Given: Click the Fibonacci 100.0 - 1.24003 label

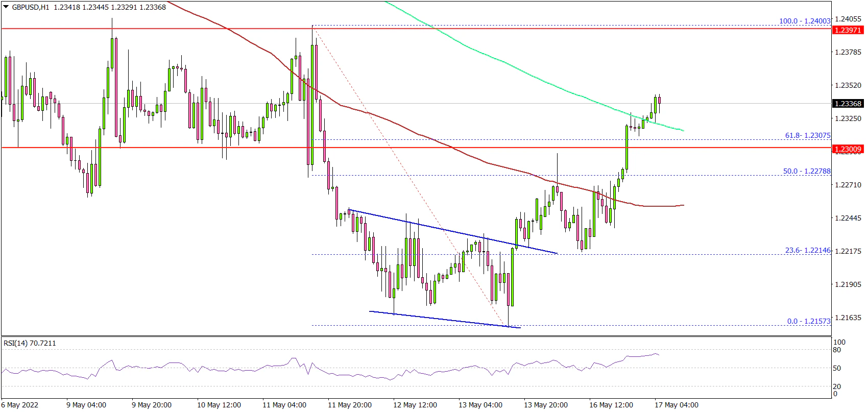Looking at the screenshot, I should coord(804,21).
